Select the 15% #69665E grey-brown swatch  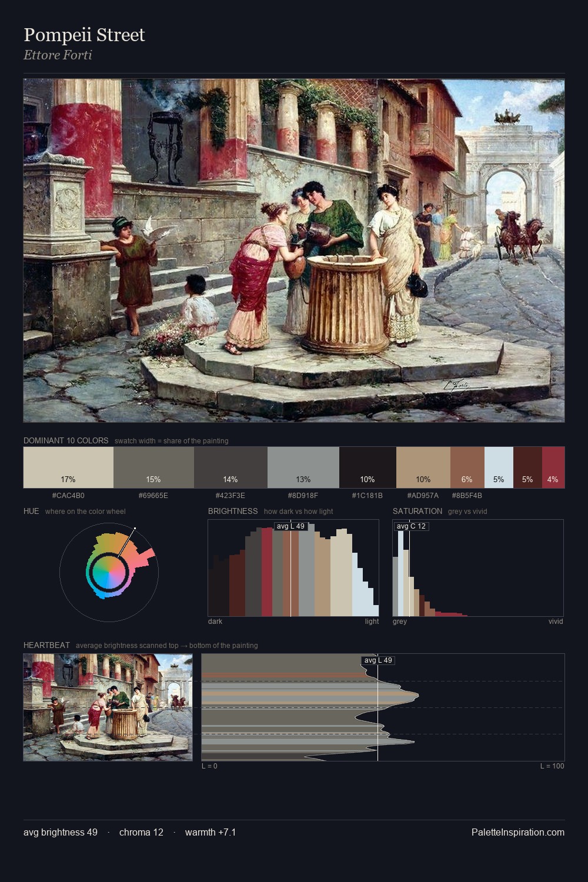click(x=153, y=467)
